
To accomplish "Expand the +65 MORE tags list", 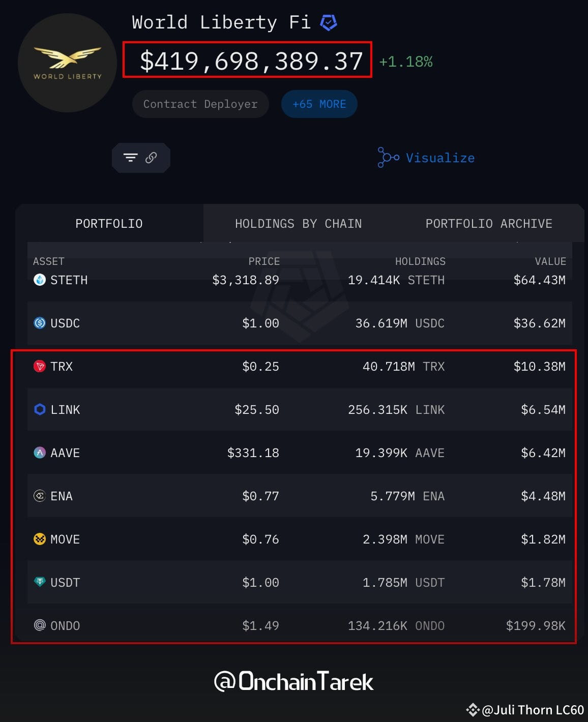I will 319,104.
